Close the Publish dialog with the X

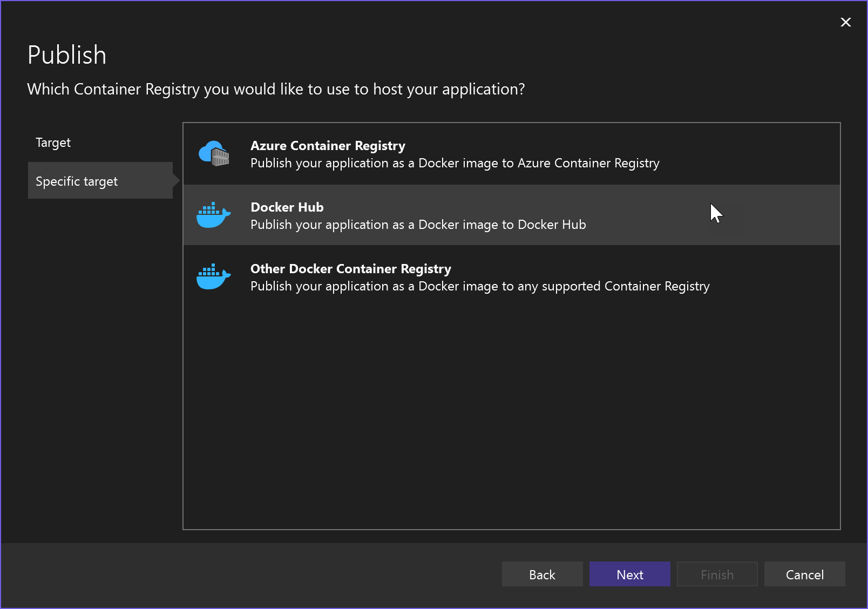coord(845,22)
